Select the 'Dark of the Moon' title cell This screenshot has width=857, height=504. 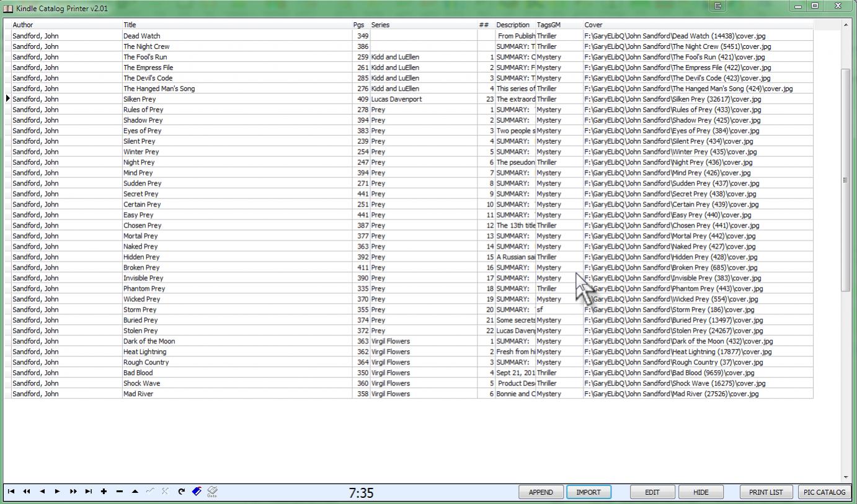[x=237, y=342]
